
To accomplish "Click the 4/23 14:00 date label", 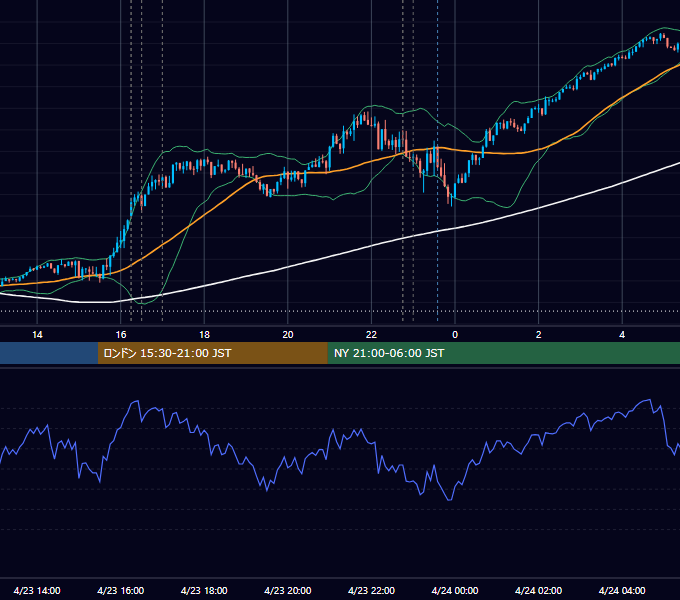I will [x=37, y=590].
